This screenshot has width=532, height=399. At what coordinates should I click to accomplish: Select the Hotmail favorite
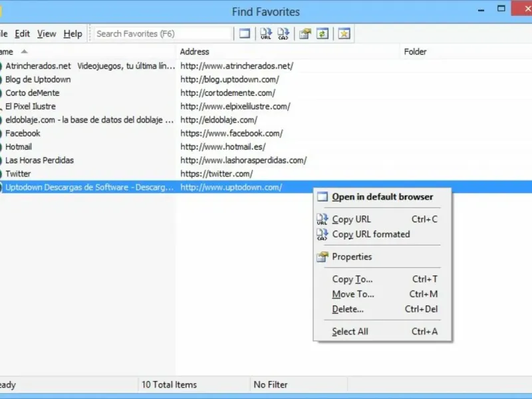pos(19,147)
